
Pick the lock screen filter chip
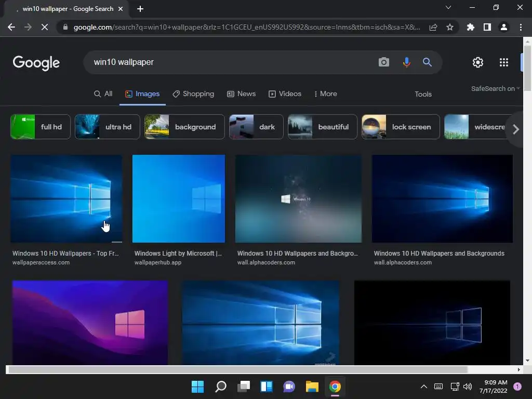coord(401,127)
